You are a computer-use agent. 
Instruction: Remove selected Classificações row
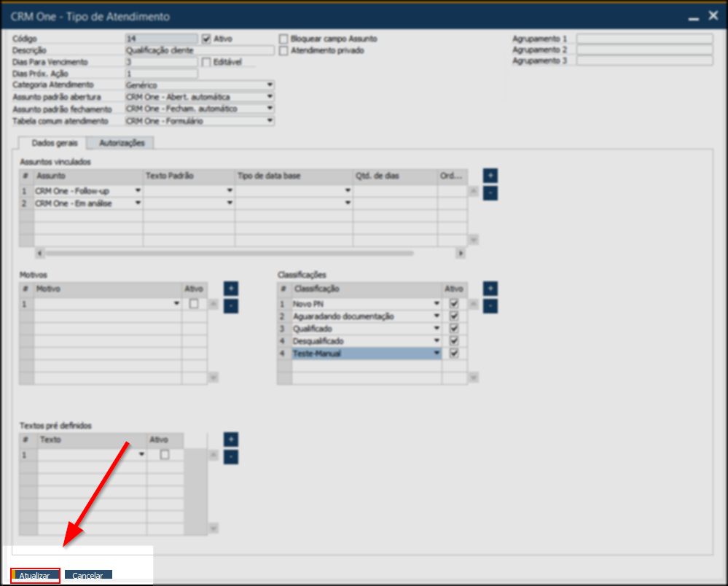click(490, 305)
